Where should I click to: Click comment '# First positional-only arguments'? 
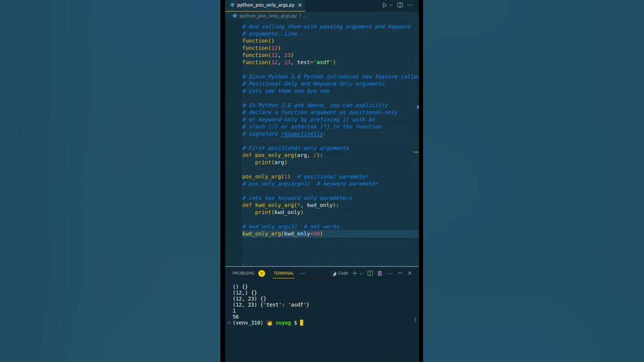coord(295,148)
